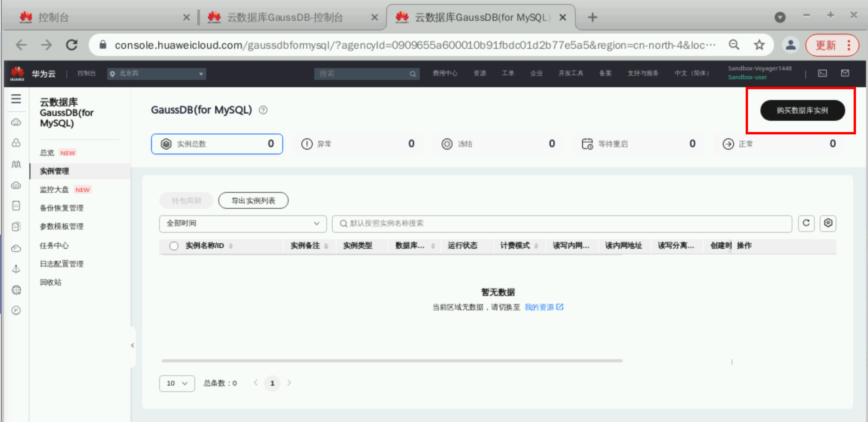Open the 中文（简体） language menu
This screenshot has width=868, height=422.
[692, 73]
